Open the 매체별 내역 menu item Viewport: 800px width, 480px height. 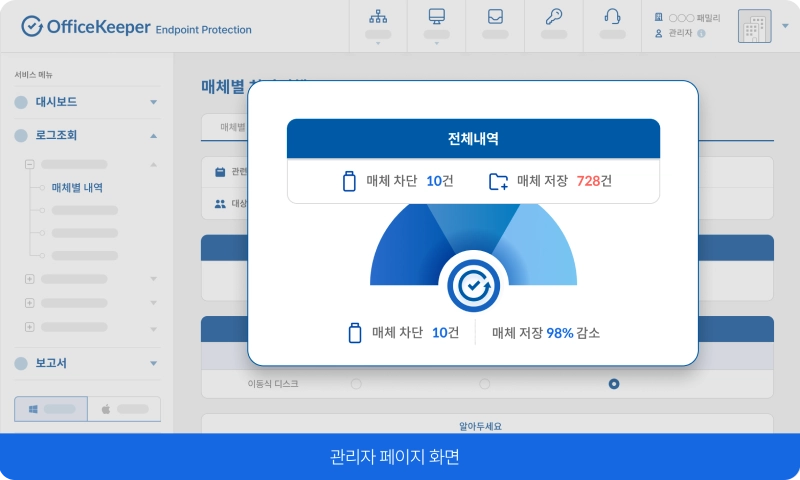point(77,187)
